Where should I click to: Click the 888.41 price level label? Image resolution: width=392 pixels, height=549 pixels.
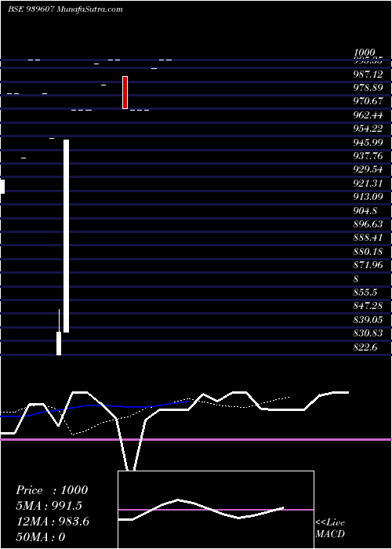368,238
